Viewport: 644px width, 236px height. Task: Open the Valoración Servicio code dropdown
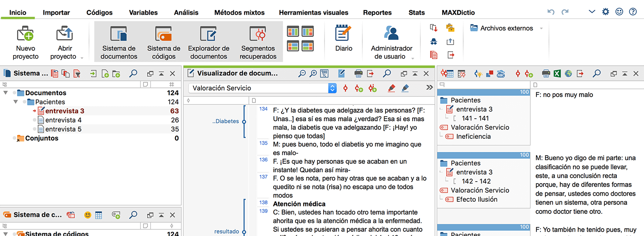coord(332,88)
